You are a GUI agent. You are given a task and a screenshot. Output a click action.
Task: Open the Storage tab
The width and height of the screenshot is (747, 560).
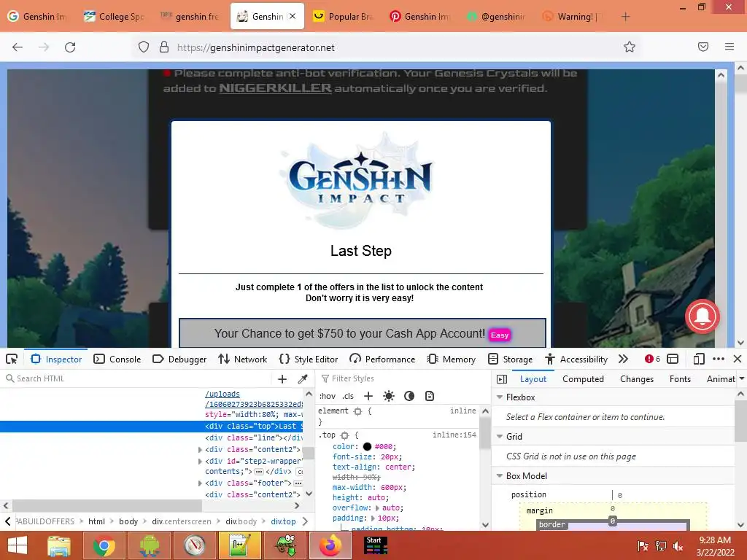pos(510,359)
